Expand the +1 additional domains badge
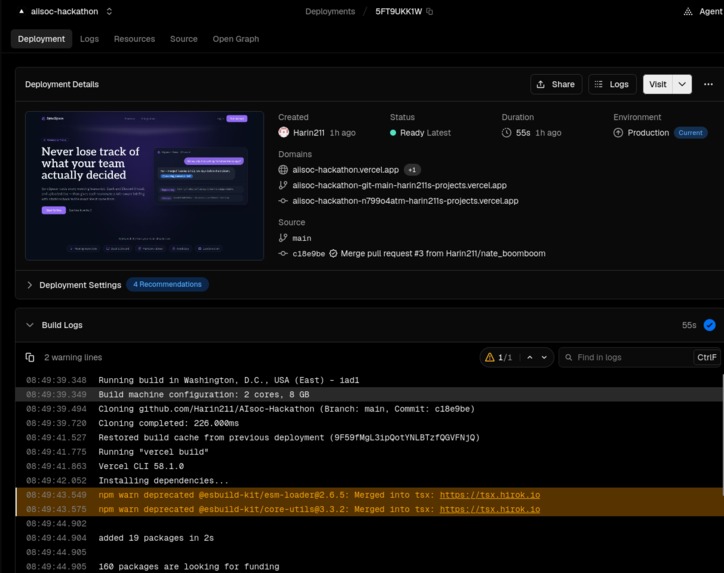The height and width of the screenshot is (573, 724). pos(412,170)
